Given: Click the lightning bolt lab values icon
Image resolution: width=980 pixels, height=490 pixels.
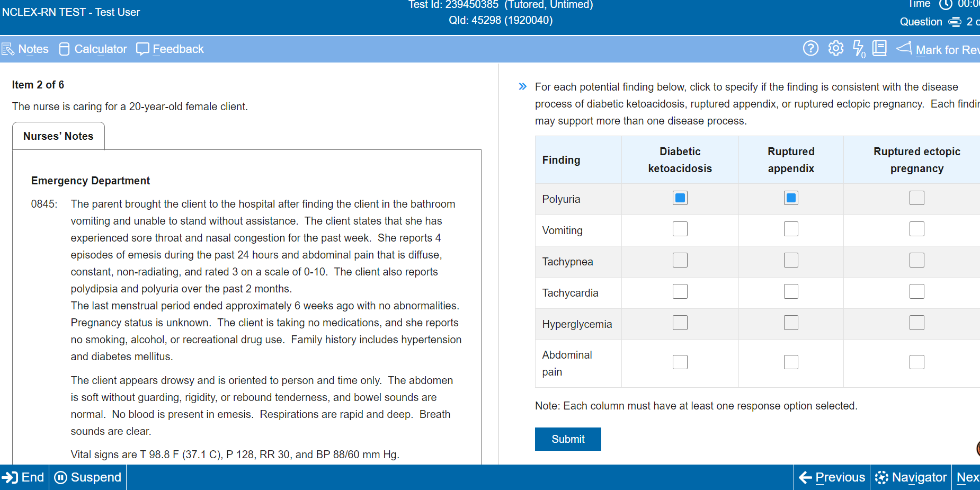Looking at the screenshot, I should [x=859, y=49].
